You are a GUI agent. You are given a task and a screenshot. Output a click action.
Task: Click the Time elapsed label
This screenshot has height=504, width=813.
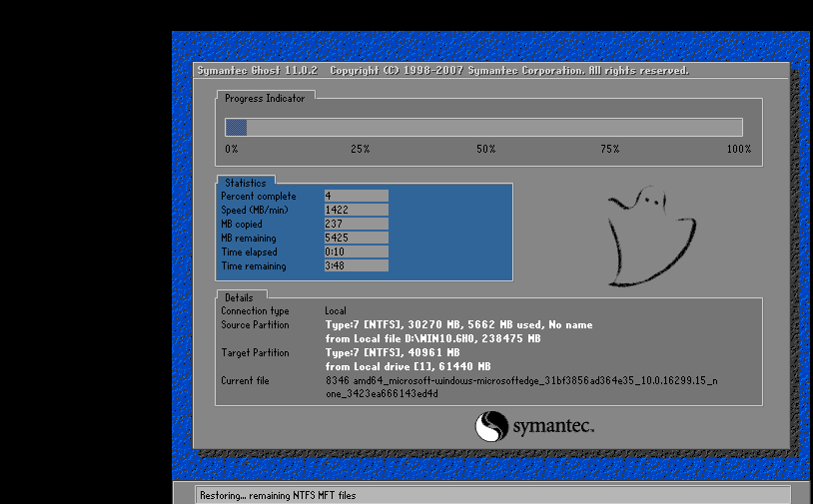click(x=249, y=252)
